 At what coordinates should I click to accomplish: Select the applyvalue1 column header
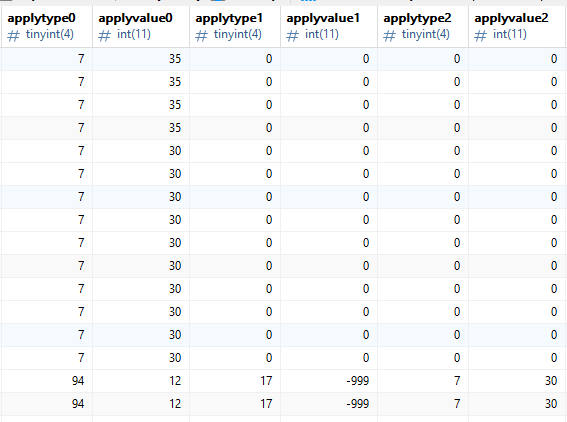pos(329,26)
